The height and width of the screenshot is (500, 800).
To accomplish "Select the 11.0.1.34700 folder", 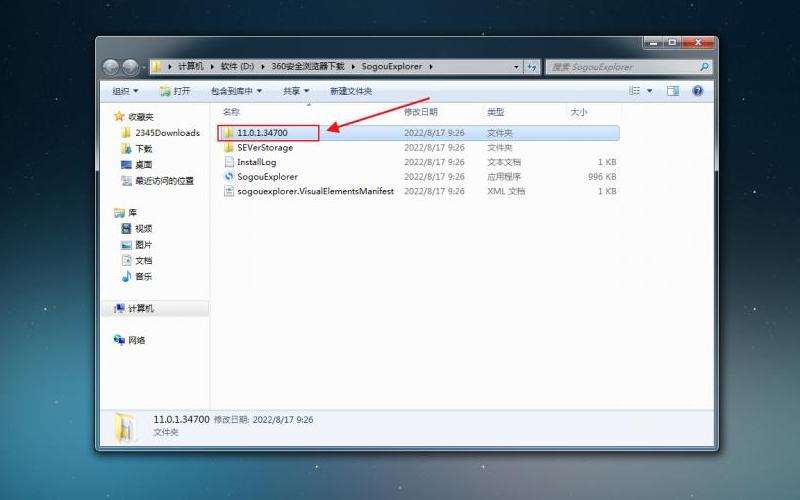I will (x=419, y=133).
